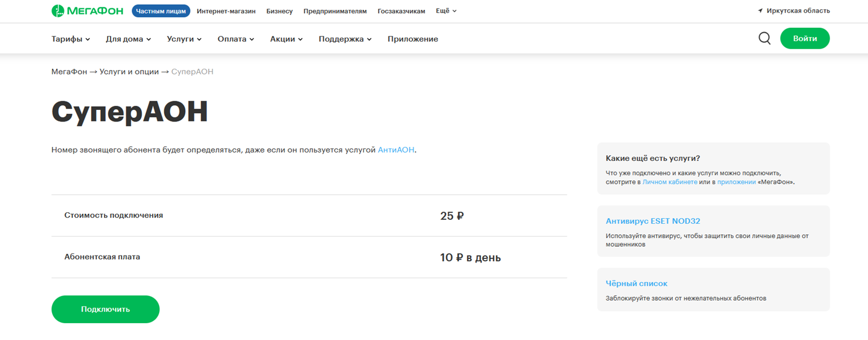Open the АнтиАОН service link
The width and height of the screenshot is (868, 340).
(x=396, y=150)
